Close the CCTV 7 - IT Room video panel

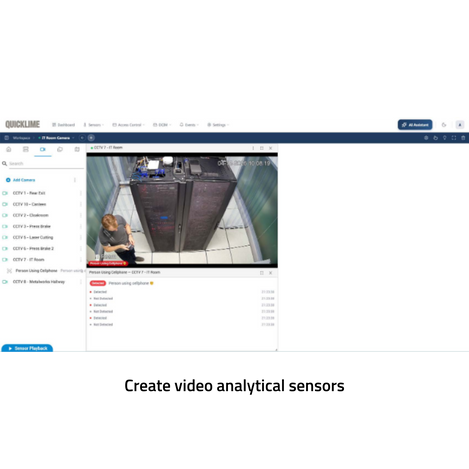point(271,148)
